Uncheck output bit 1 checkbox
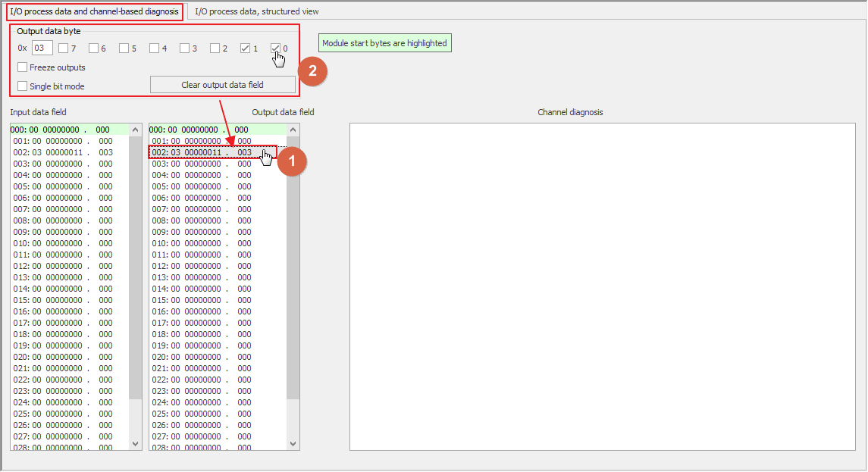 [245, 48]
